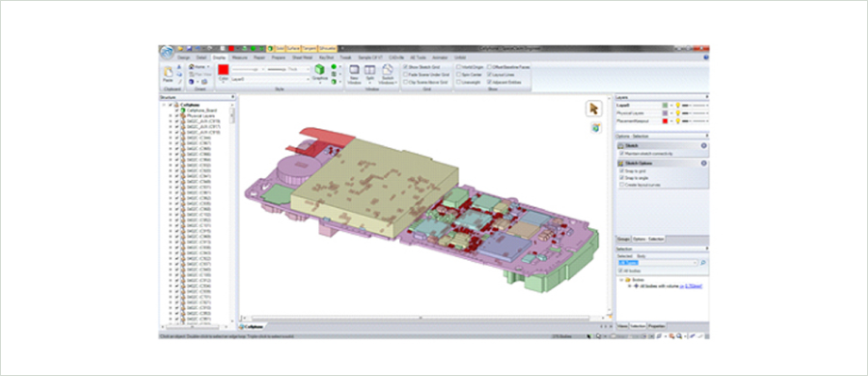Switch to the Properties bottom tab
Image resolution: width=868 pixels, height=376 pixels.
(x=657, y=326)
